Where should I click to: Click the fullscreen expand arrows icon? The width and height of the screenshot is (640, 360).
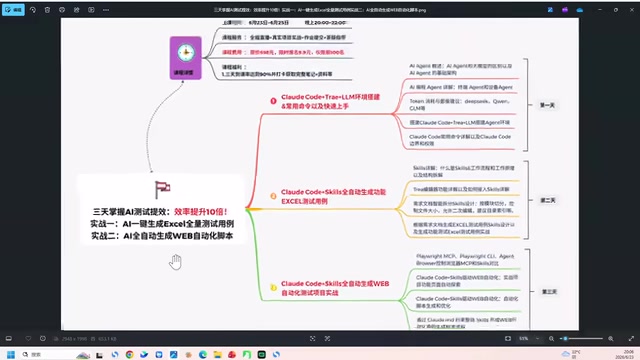pos(631,338)
